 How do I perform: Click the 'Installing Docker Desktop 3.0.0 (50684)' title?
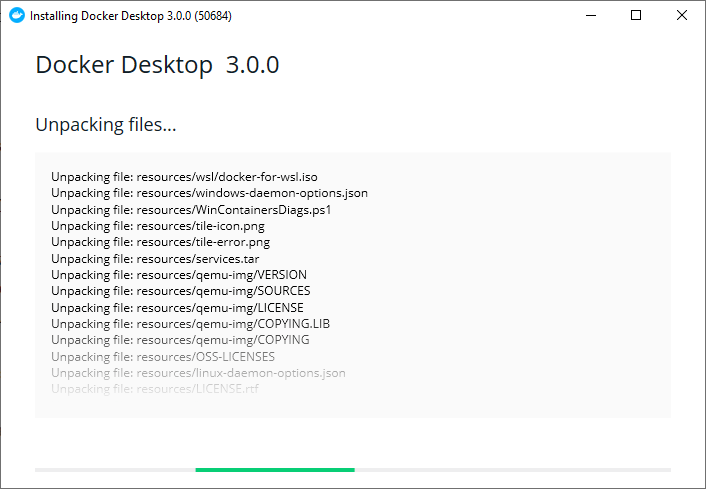[131, 16]
